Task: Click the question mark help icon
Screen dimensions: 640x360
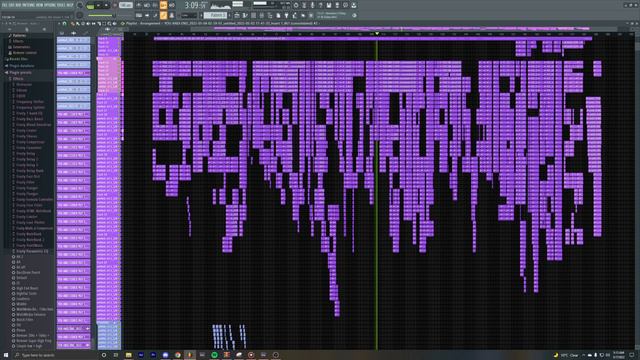Action: pyautogui.click(x=320, y=5)
